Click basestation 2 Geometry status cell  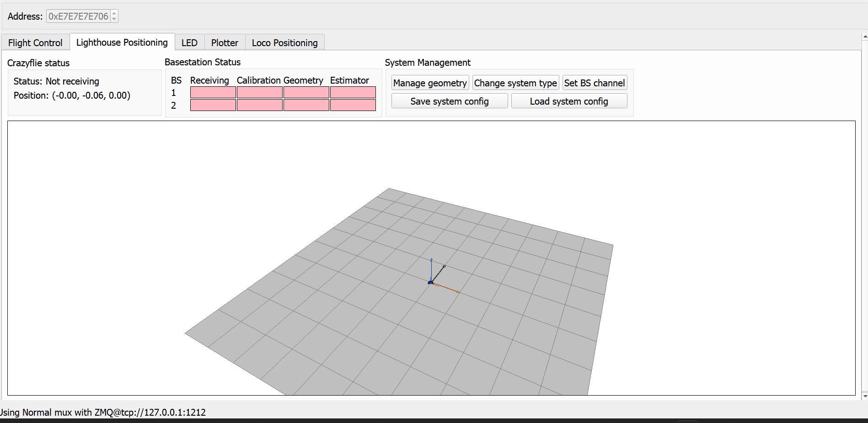click(306, 106)
